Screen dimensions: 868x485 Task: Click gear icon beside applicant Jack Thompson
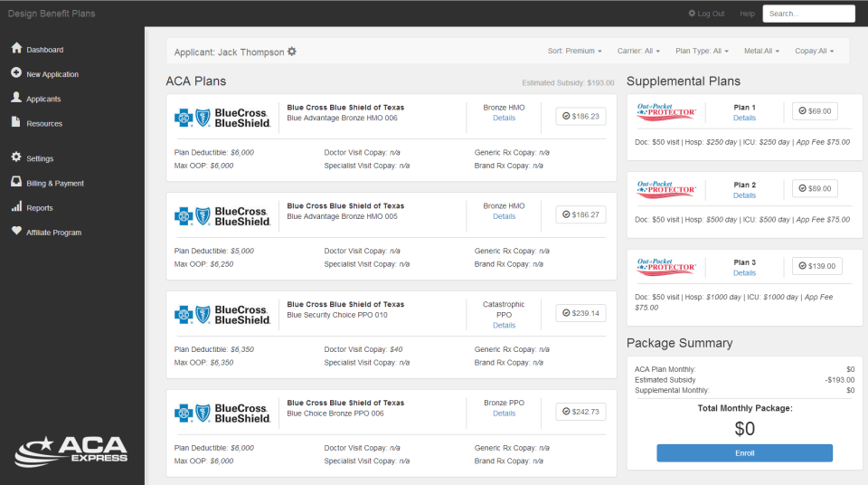(x=292, y=52)
